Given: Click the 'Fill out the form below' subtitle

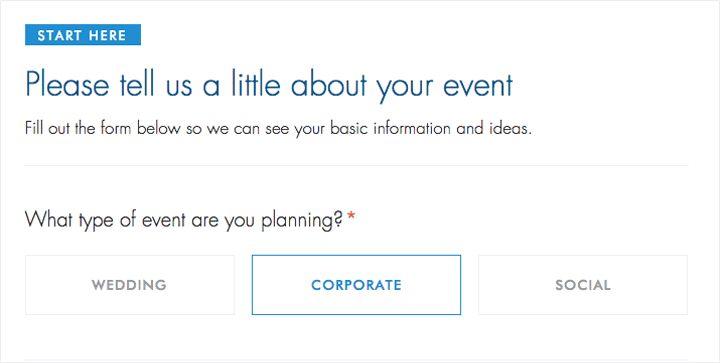Looking at the screenshot, I should (x=278, y=128).
